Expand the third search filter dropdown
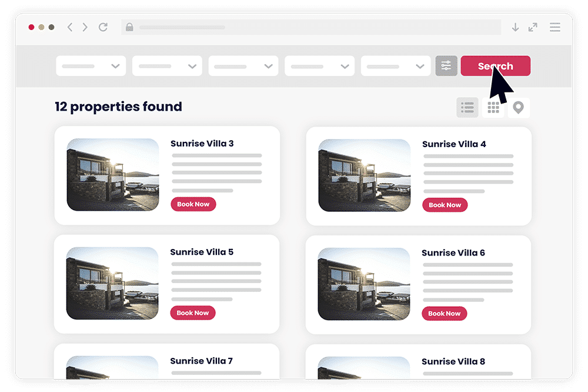 click(x=243, y=66)
